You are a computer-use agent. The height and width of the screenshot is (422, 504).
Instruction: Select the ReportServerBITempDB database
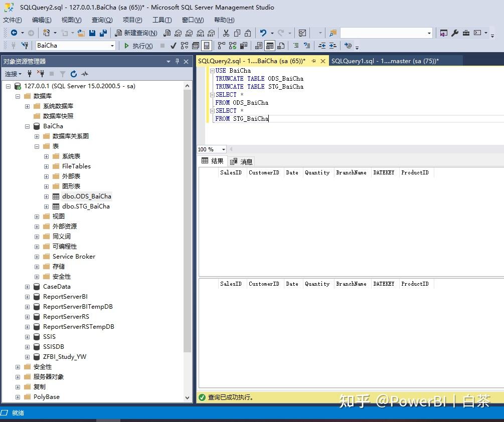coord(78,307)
